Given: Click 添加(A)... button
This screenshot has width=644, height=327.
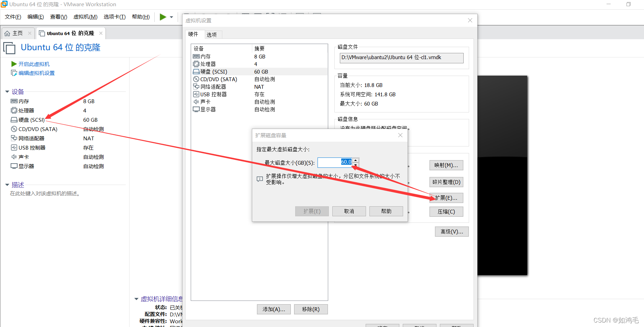Looking at the screenshot, I should tap(274, 309).
